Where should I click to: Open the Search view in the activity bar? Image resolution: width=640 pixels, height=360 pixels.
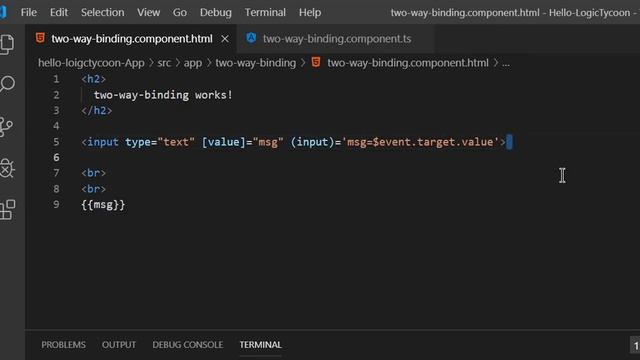pyautogui.click(x=7, y=84)
